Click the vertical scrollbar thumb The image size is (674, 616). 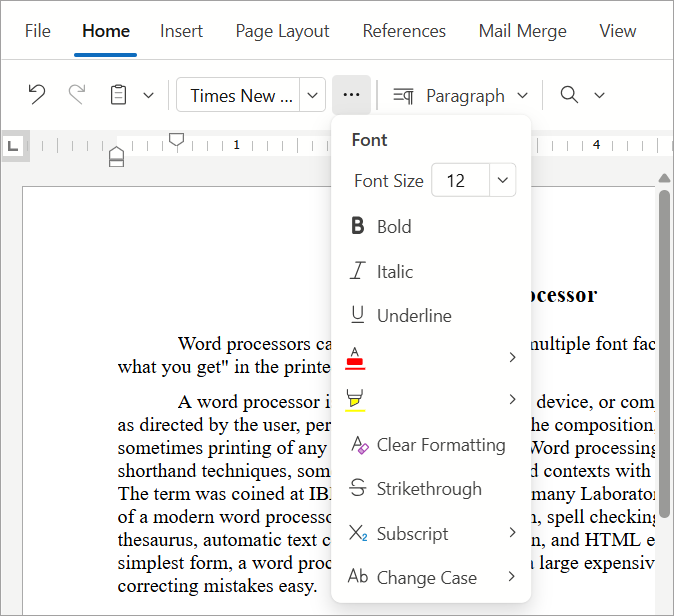pyautogui.click(x=664, y=354)
